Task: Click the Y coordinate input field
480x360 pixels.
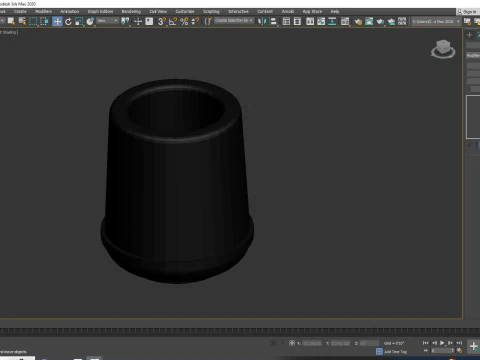Action: pyautogui.click(x=340, y=343)
